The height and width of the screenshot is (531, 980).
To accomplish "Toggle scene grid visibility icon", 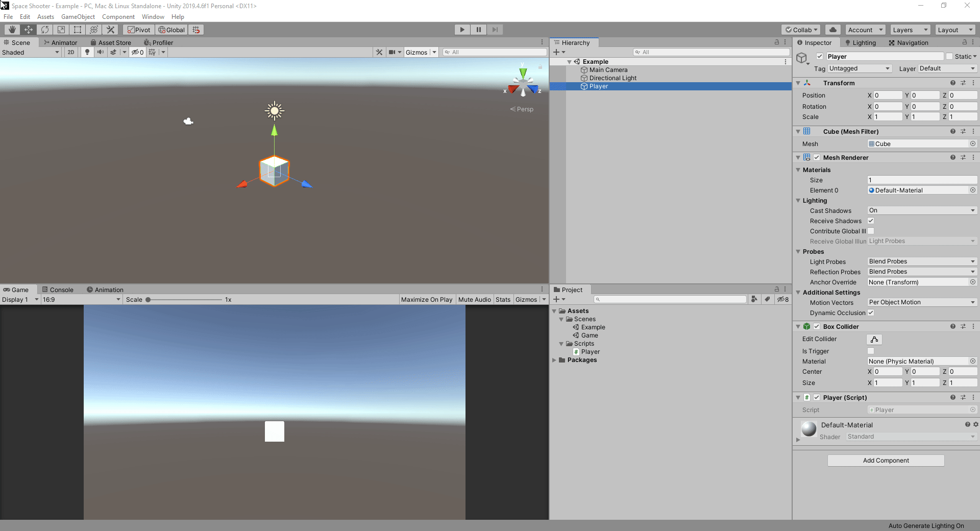I will pyautogui.click(x=152, y=52).
